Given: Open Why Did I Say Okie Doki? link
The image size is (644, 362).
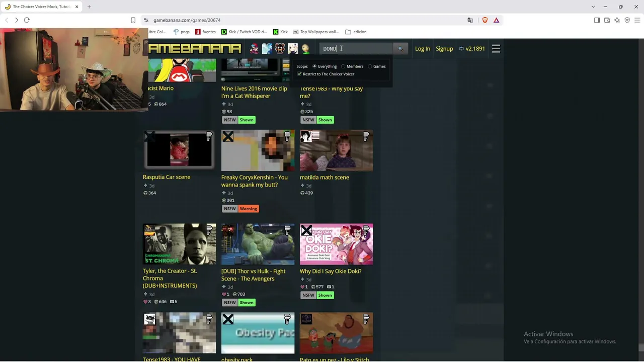Looking at the screenshot, I should [x=331, y=271].
